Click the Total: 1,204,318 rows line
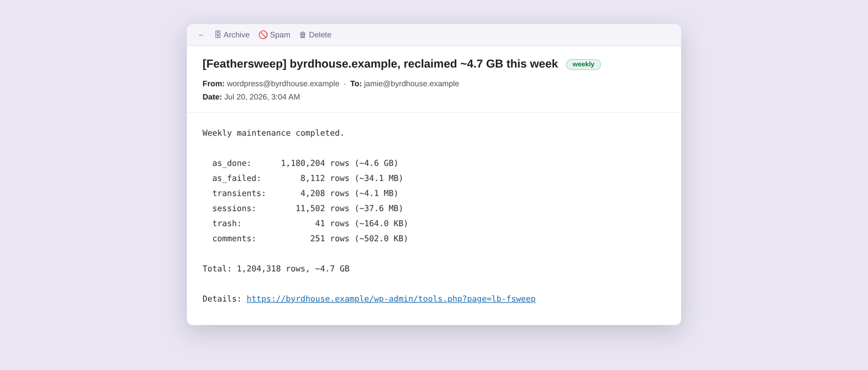 coord(276,269)
